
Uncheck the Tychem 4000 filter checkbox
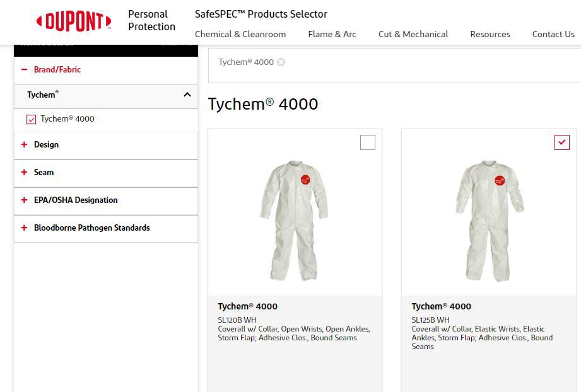pyautogui.click(x=32, y=119)
